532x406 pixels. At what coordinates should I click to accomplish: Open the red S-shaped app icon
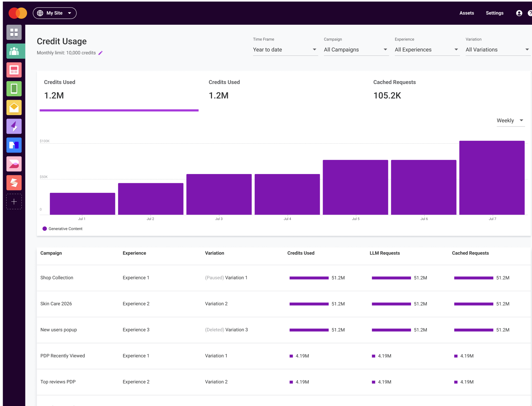[x=14, y=183]
